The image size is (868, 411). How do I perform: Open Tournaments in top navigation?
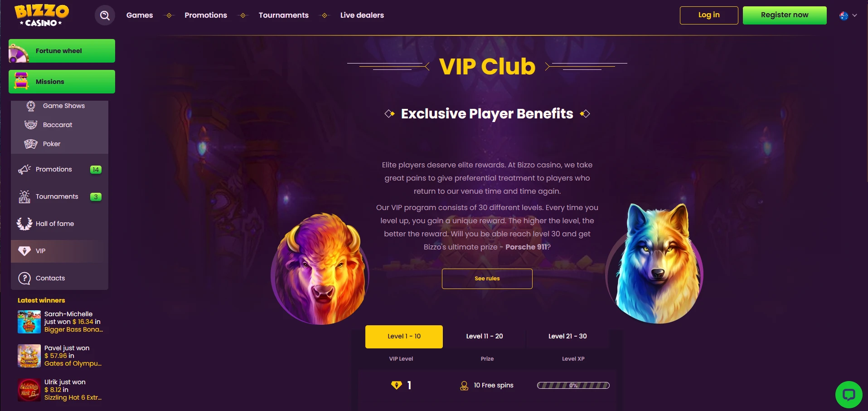[x=284, y=15]
